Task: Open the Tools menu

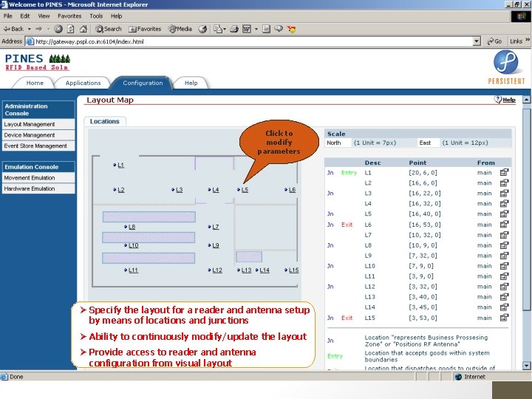Action: (96, 16)
